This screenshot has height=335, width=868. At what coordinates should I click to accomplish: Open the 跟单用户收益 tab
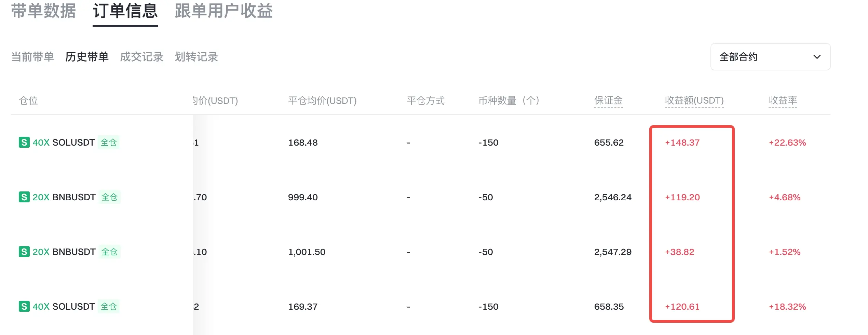tap(223, 11)
